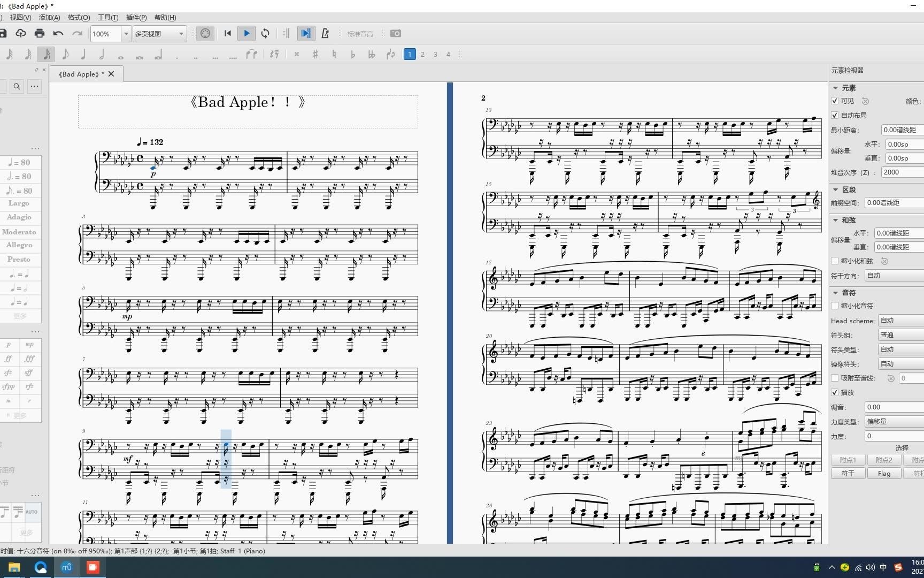This screenshot has width=924, height=578.
Task: Select voice 4
Action: tap(449, 54)
